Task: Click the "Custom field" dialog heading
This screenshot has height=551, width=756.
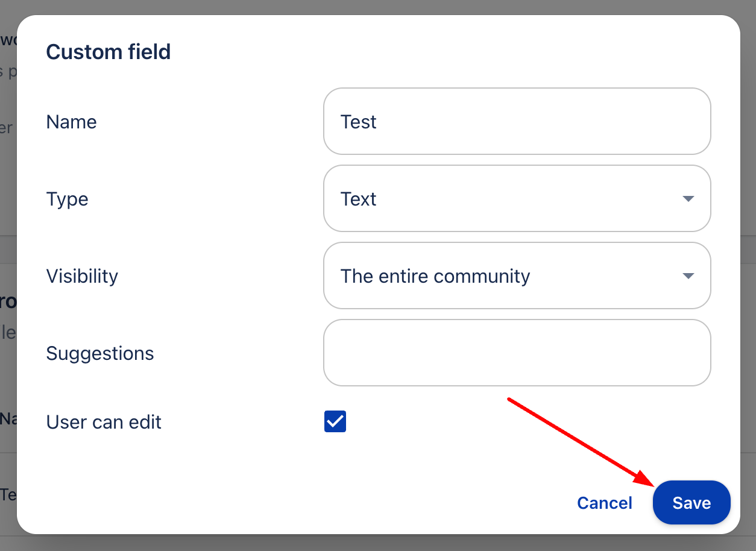Action: pos(109,52)
